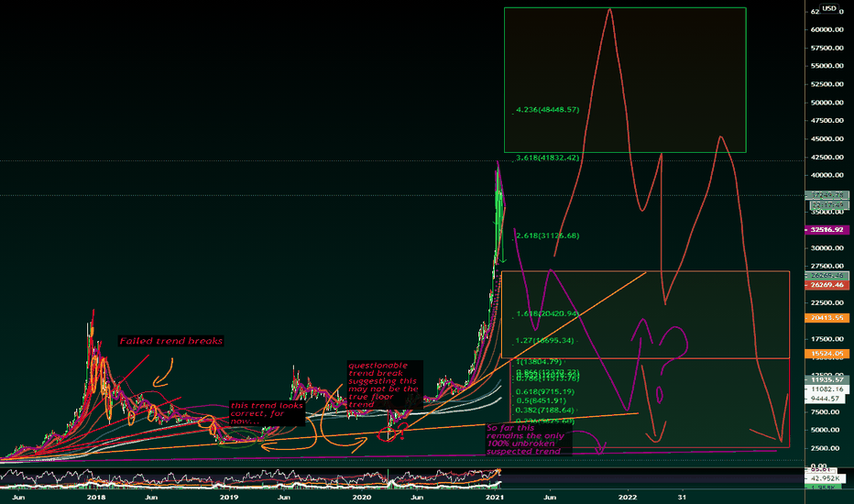Click the 7500.00 price axis label
854x504 pixels.
pos(825,412)
